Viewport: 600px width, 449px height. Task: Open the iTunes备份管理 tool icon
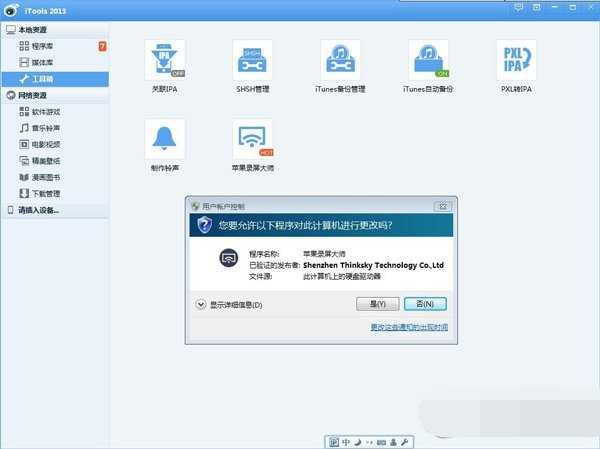[340, 60]
